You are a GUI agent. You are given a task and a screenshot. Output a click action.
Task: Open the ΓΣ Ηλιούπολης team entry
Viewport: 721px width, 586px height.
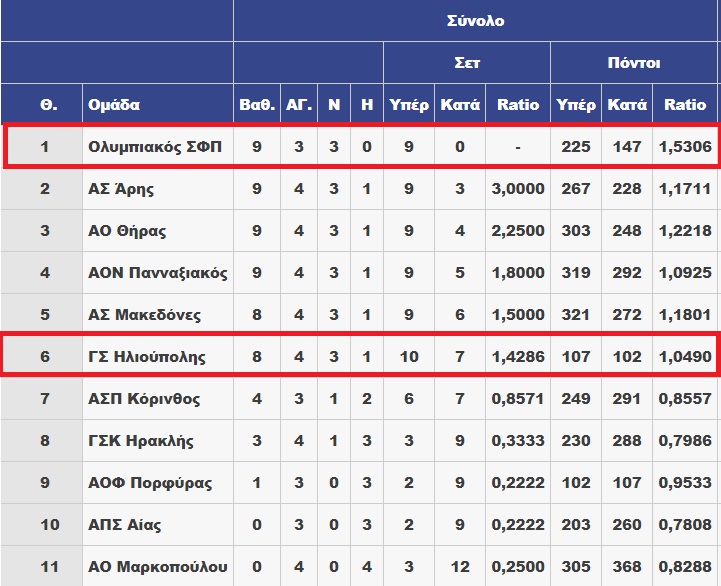(147, 356)
